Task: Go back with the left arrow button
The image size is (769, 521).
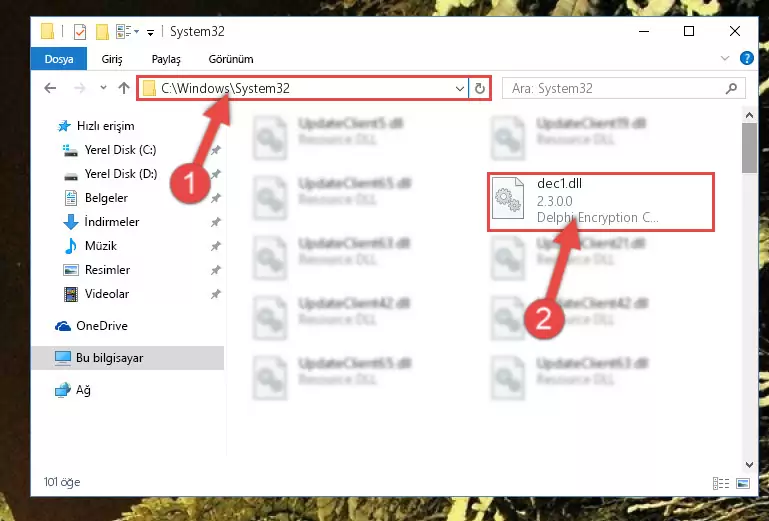Action: point(50,88)
